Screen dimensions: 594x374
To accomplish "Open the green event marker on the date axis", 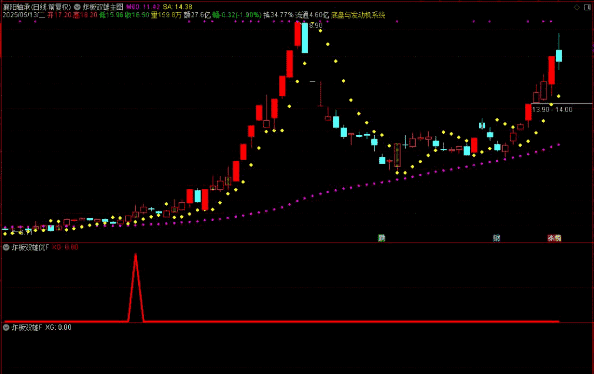I will pyautogui.click(x=381, y=238).
